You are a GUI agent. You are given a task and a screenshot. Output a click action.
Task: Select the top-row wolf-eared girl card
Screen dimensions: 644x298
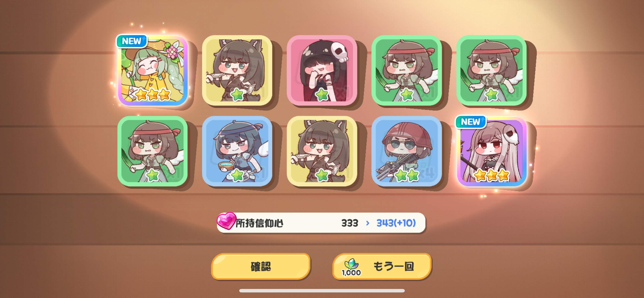point(237,71)
